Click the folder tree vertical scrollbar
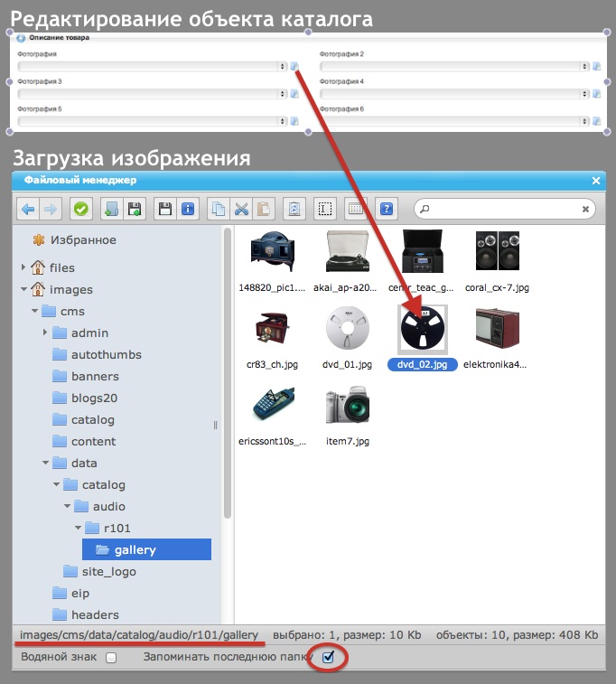 (227, 373)
